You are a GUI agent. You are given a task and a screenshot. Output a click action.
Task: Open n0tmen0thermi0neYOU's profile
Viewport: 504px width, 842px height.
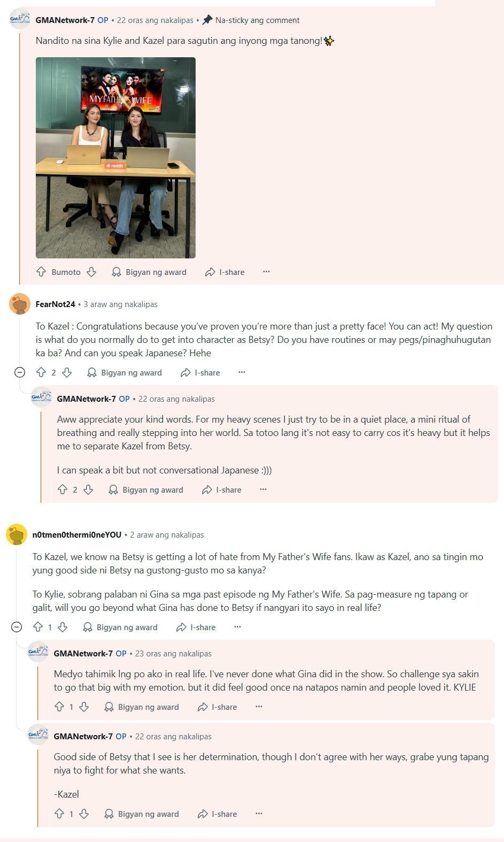coord(77,534)
